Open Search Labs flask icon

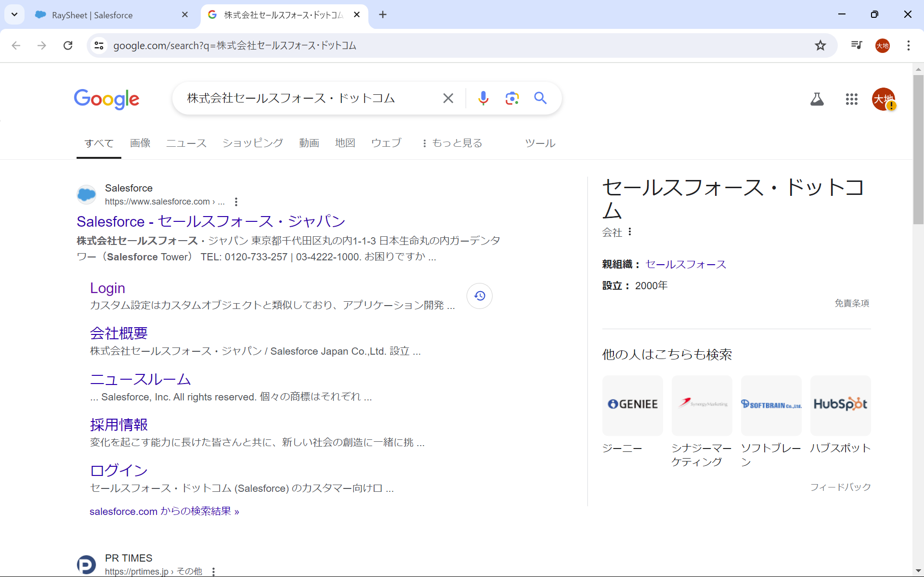pyautogui.click(x=817, y=99)
